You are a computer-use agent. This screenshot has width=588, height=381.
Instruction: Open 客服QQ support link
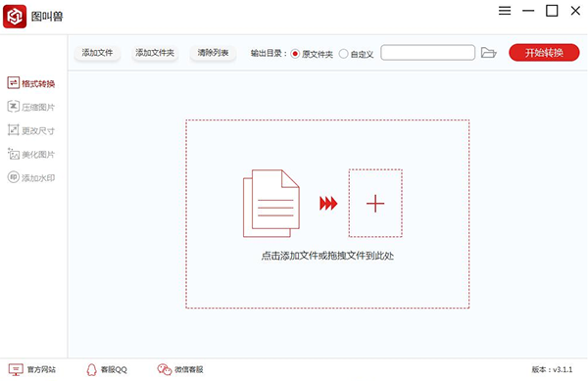[x=107, y=370]
